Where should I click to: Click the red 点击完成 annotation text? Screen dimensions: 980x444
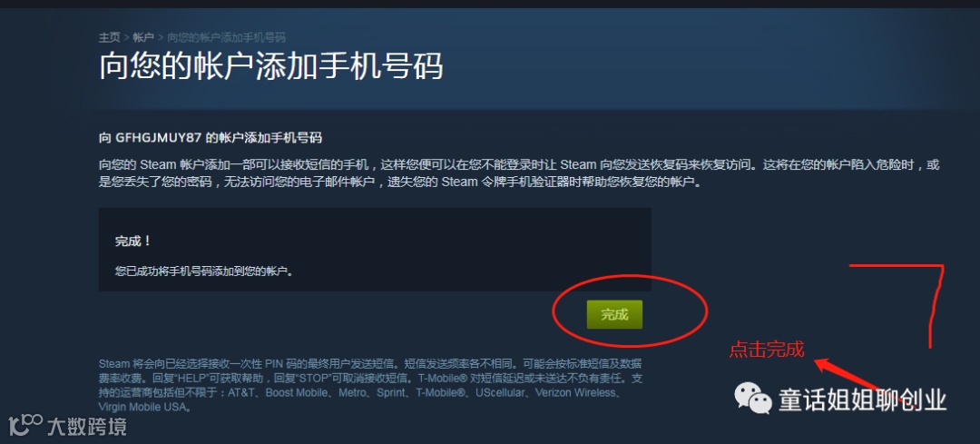[766, 350]
